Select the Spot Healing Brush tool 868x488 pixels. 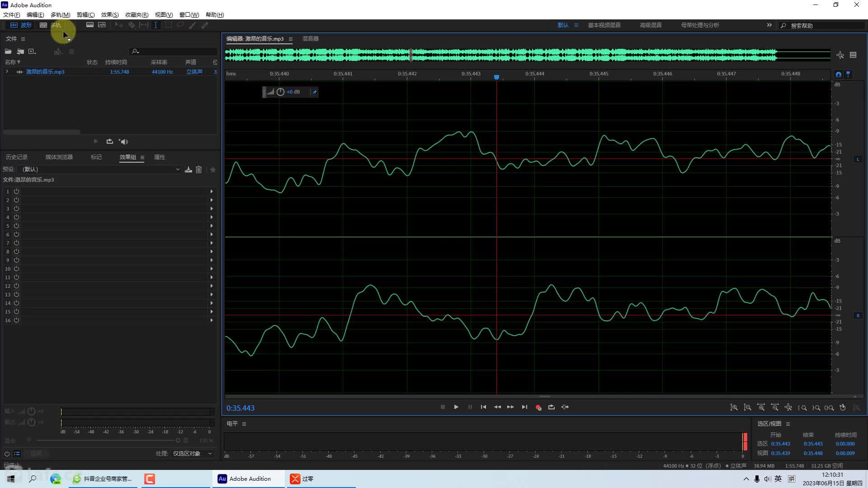[205, 25]
